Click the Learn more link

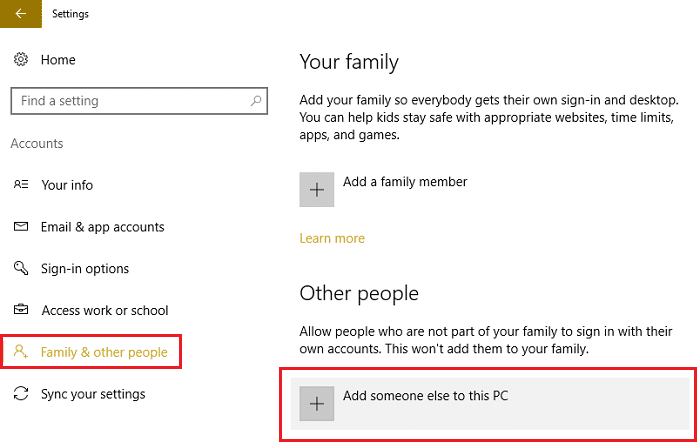pyautogui.click(x=332, y=238)
